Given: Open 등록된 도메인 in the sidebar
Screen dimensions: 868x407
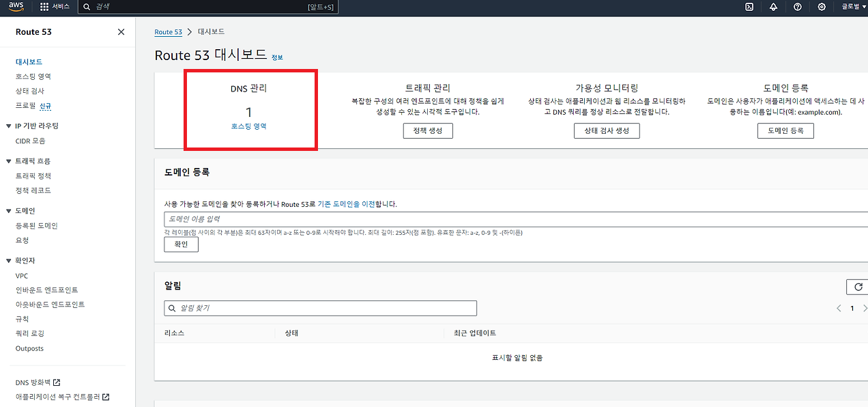Looking at the screenshot, I should tap(37, 226).
